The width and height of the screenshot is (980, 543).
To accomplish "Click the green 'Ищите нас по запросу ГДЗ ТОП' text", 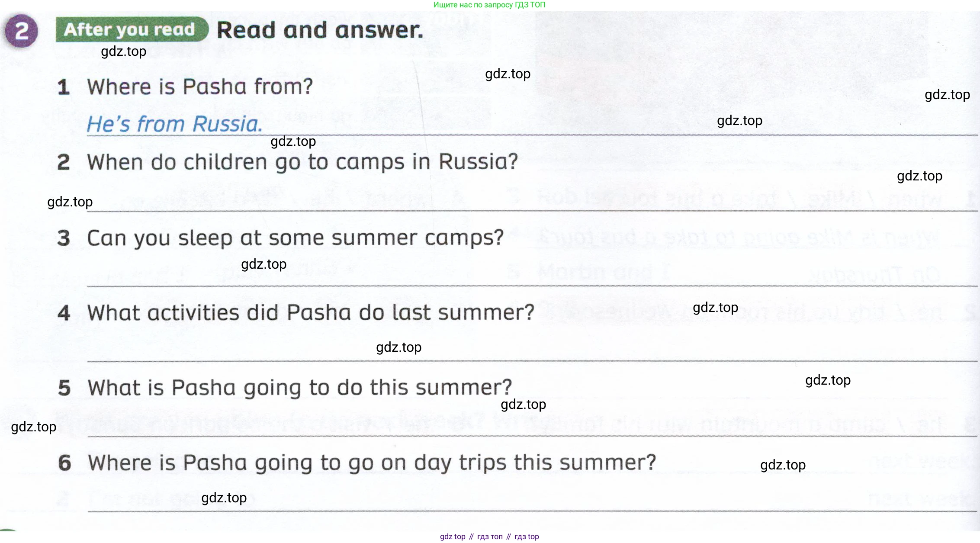I will click(489, 5).
